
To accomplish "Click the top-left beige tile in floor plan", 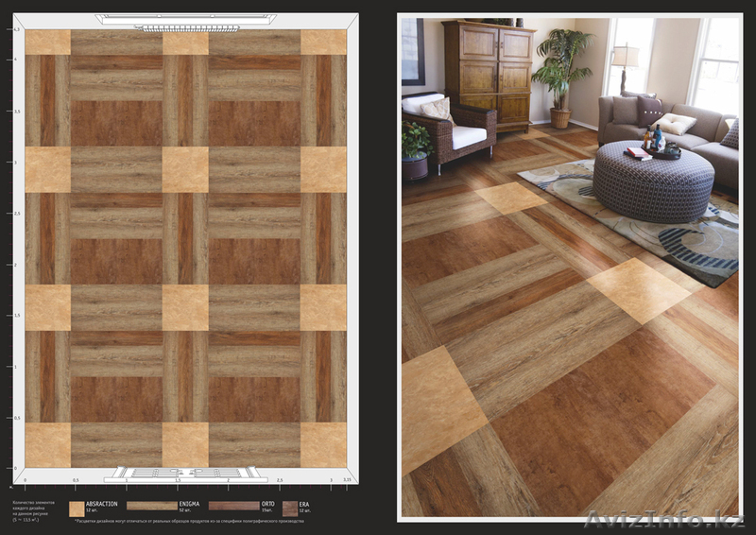I will [48, 43].
